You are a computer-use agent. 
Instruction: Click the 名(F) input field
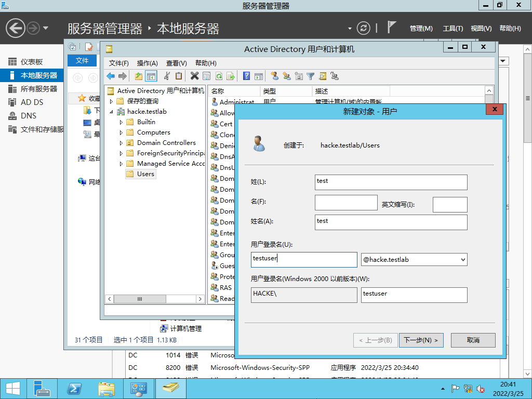346,202
